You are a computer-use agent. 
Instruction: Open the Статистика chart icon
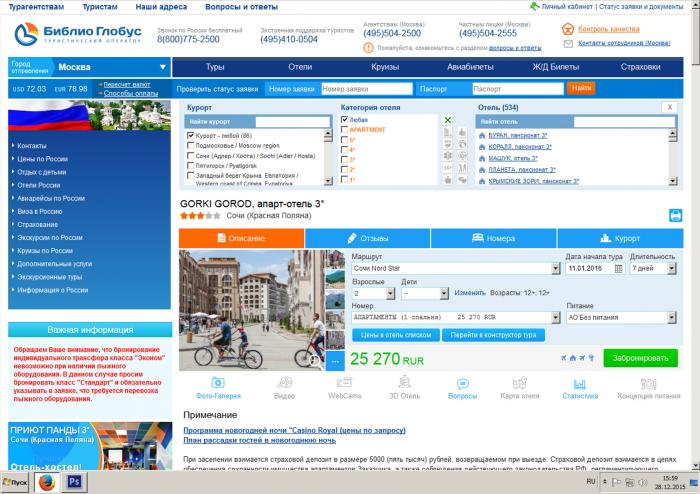pos(580,384)
